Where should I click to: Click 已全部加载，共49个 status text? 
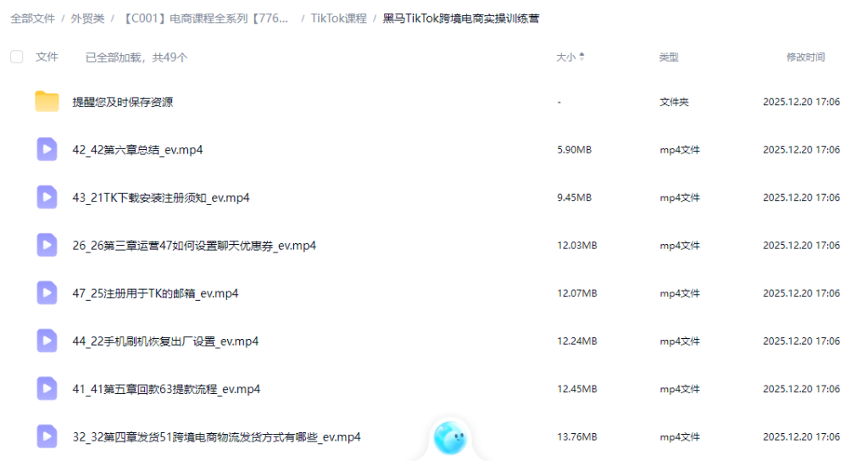click(136, 57)
